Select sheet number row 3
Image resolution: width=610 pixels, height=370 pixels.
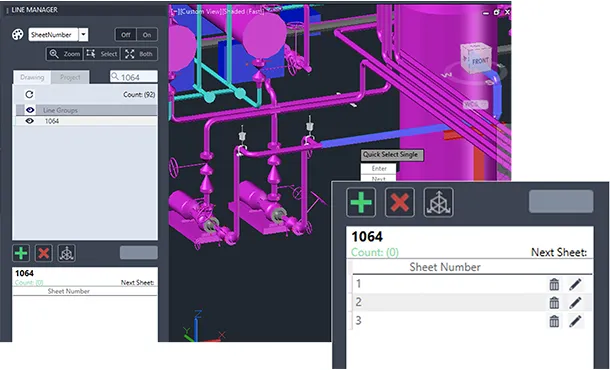pos(472,321)
